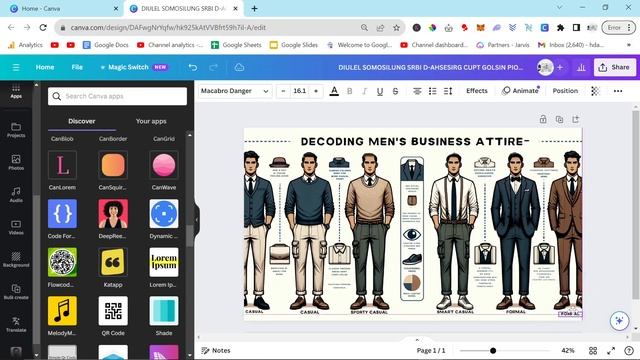Open the Videos sidebar panel
This screenshot has height=360, width=640.
(16, 227)
